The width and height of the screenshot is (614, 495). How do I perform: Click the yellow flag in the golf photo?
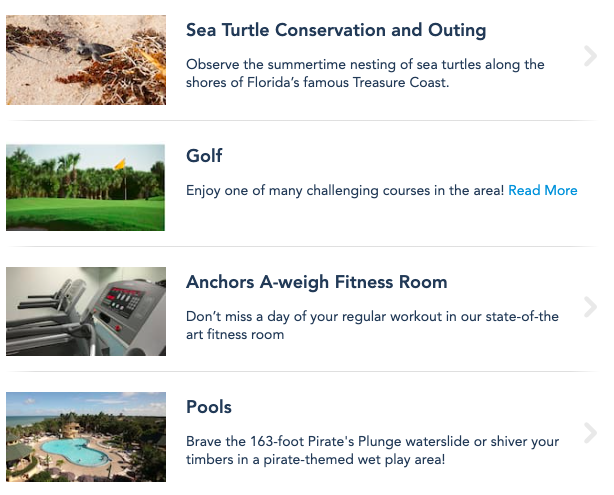tap(120, 164)
